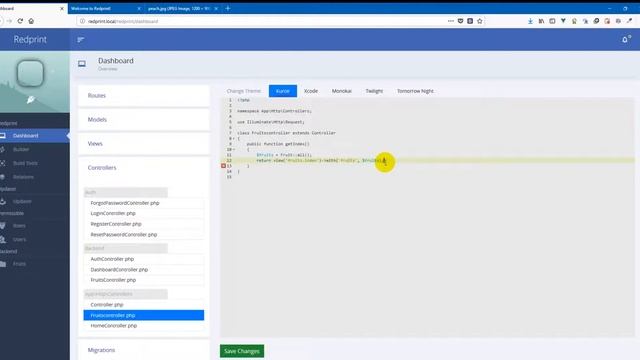This screenshot has width=640, height=360.
Task: Open FruitsController.php in the Backend group
Action: tap(144, 280)
